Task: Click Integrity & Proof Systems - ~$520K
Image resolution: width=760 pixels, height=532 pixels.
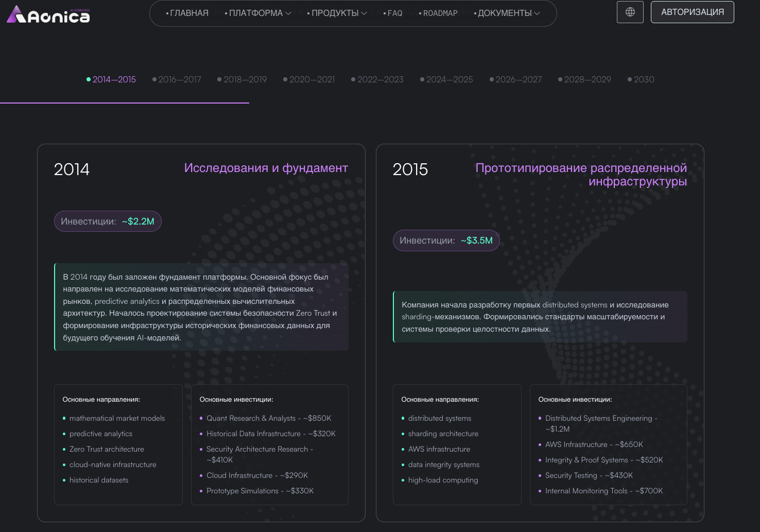Action: (x=604, y=460)
